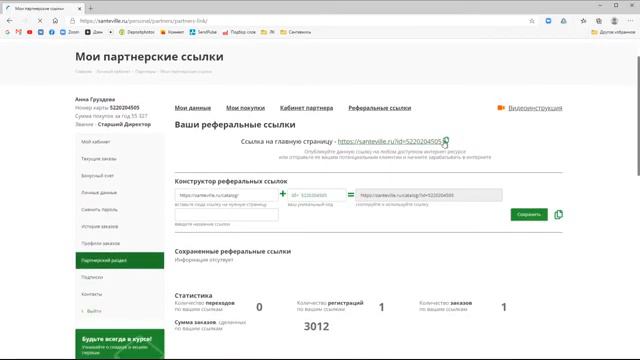Click the card number 5220204505 text
Screen dimensions: 640x360
coord(124,108)
